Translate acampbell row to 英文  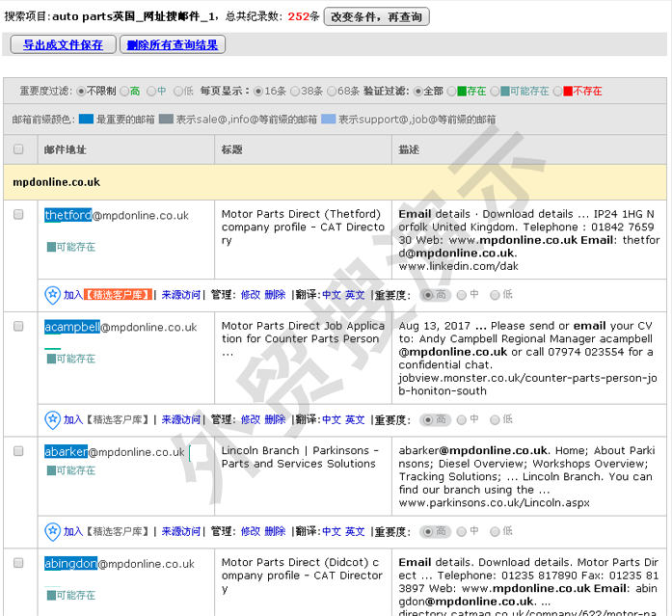[355, 419]
